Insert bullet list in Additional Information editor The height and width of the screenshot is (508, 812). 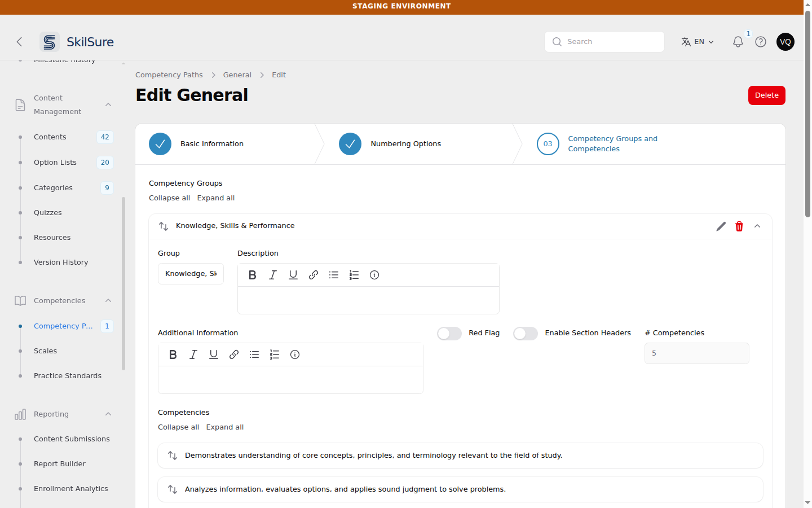254,354
